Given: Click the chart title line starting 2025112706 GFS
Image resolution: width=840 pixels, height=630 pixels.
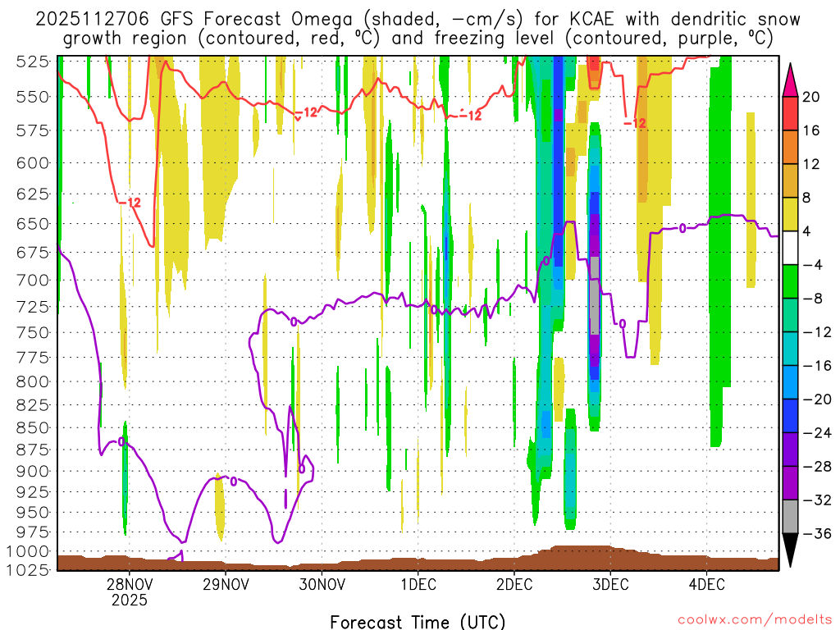Looking at the screenshot, I should click(418, 20).
